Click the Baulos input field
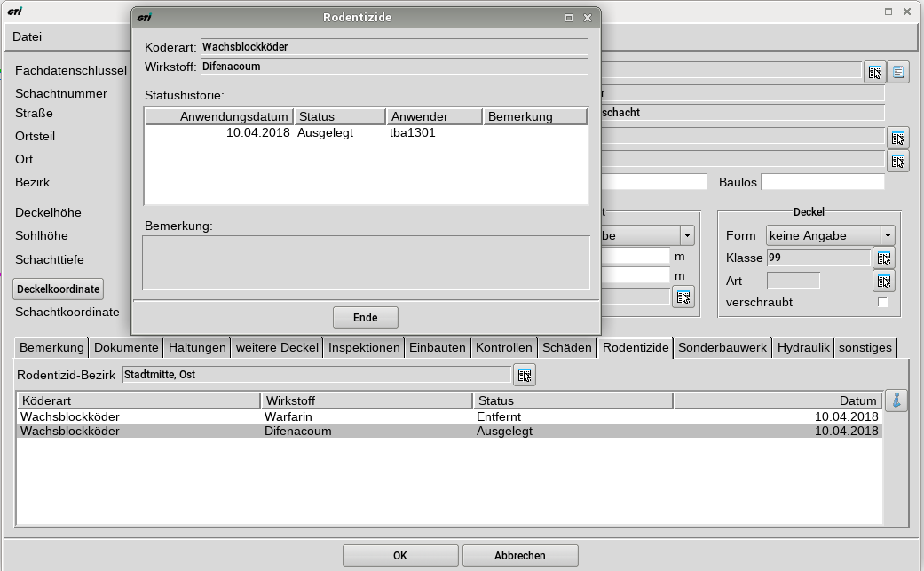 (x=822, y=182)
